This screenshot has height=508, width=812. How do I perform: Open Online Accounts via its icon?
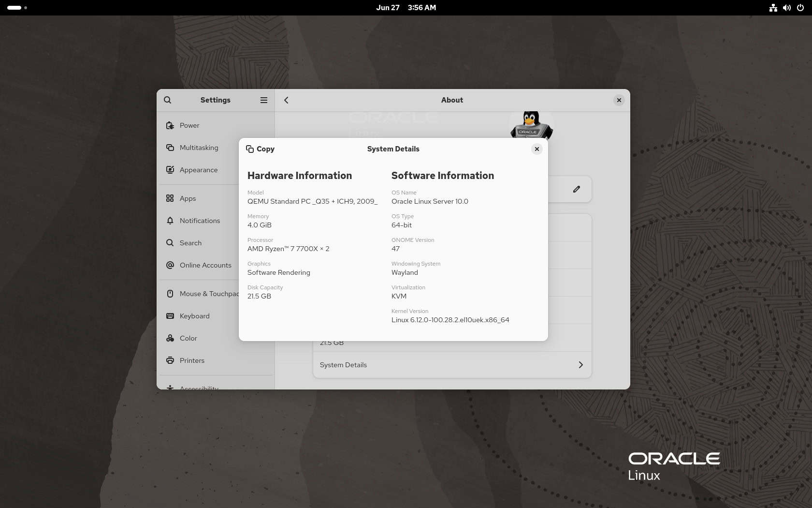[x=170, y=265]
